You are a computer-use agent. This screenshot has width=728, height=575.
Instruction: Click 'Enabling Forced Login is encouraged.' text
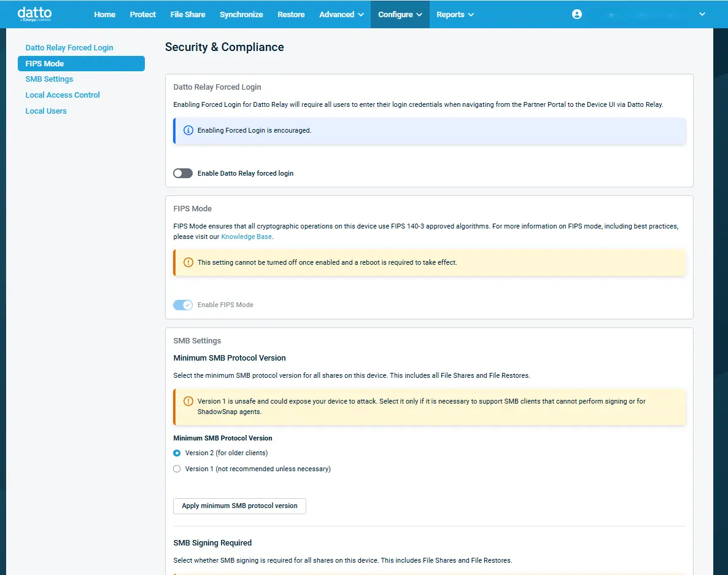tap(254, 131)
